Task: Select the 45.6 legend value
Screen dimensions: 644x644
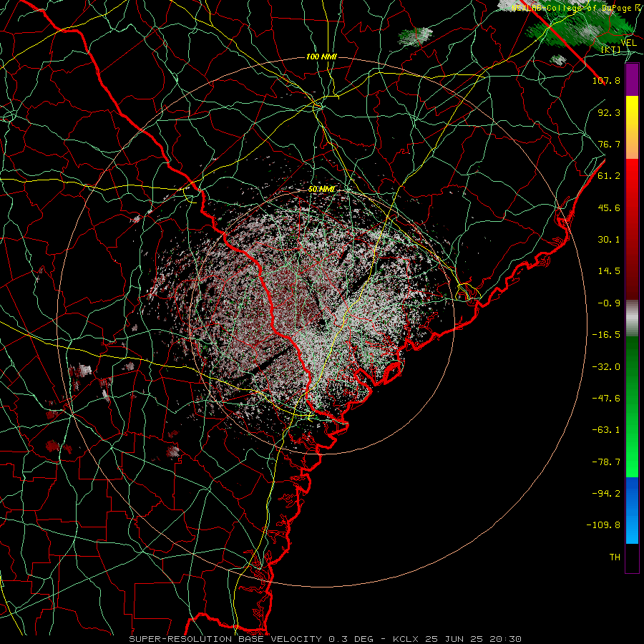Action: click(609, 208)
